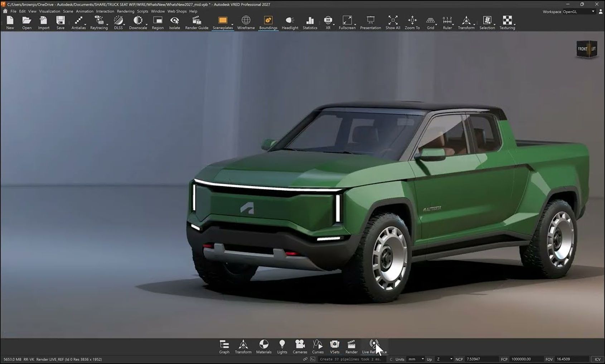Click the Texturing checker icon
Viewport: 605px width, 364px height.
pyautogui.click(x=507, y=23)
